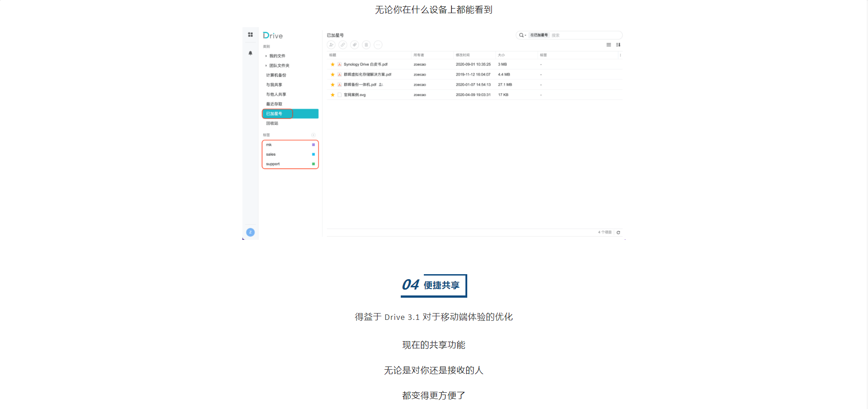Open the file 群晖虚拟化存储解决方案.pdf
The width and height of the screenshot is (868, 409).
[x=367, y=75]
